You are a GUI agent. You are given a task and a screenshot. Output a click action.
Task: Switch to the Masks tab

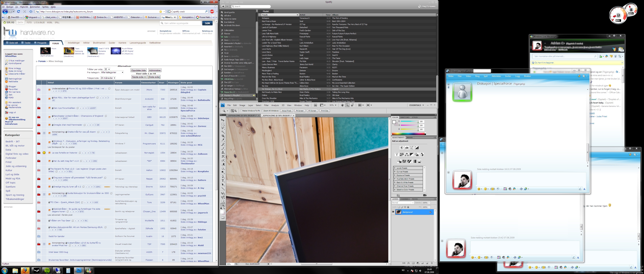coord(410,138)
